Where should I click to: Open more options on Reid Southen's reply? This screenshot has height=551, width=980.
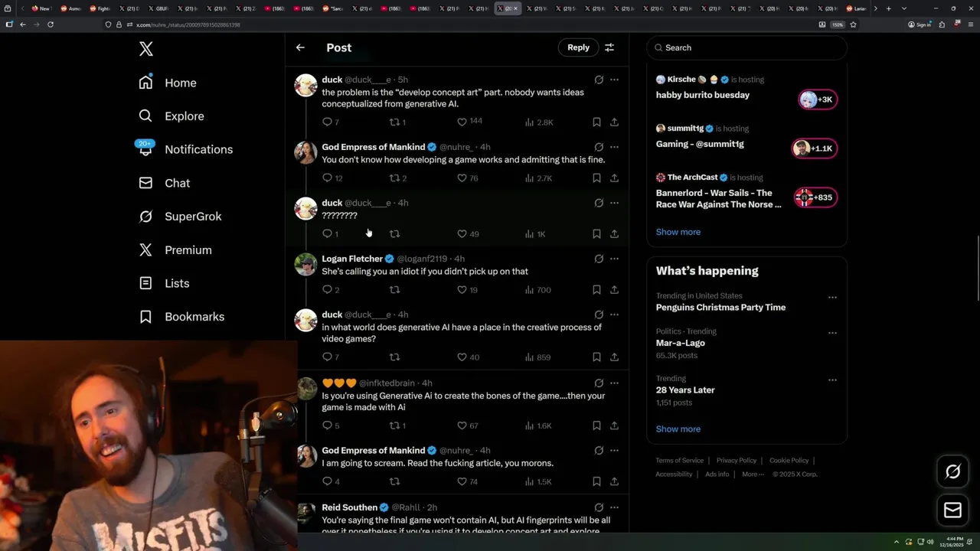[x=614, y=507]
